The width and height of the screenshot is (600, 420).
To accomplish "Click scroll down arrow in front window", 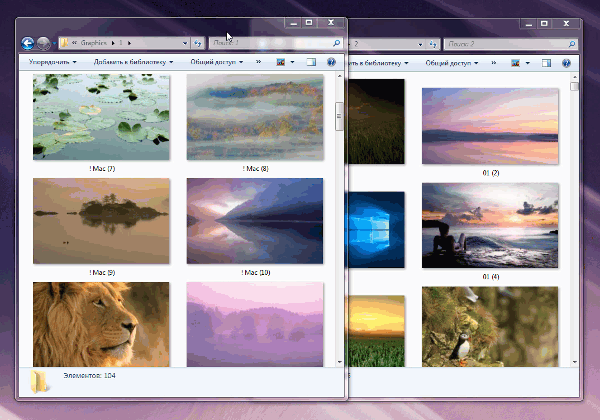I will [x=339, y=362].
